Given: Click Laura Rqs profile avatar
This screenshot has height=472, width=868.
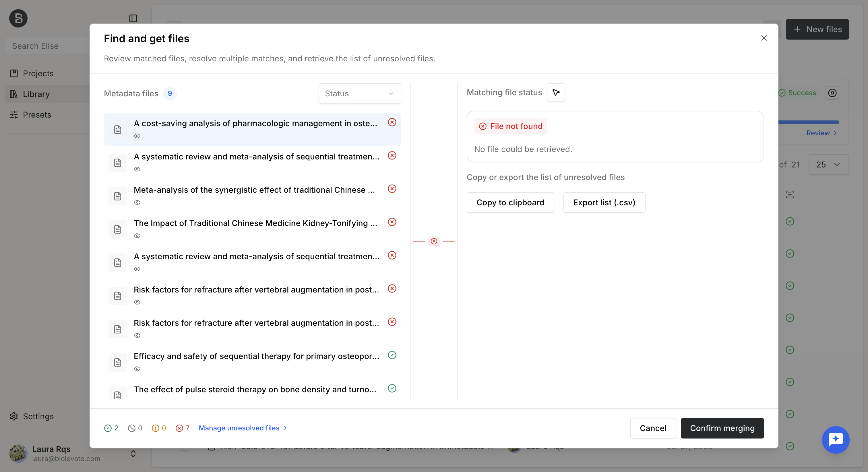Looking at the screenshot, I should [18, 453].
